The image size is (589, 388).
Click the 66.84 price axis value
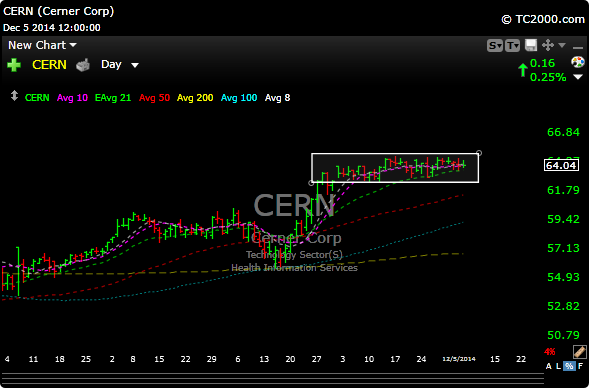click(563, 132)
